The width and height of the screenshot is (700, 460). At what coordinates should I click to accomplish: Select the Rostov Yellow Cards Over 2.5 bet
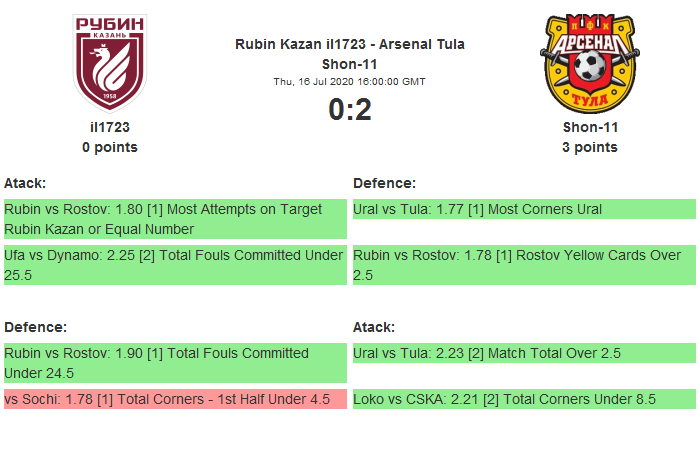[524, 265]
